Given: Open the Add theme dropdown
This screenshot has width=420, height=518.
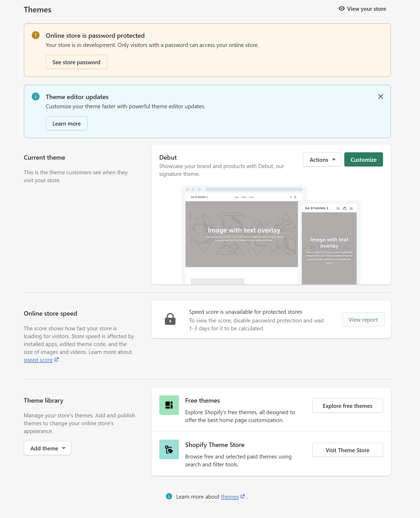Looking at the screenshot, I should tap(47, 448).
